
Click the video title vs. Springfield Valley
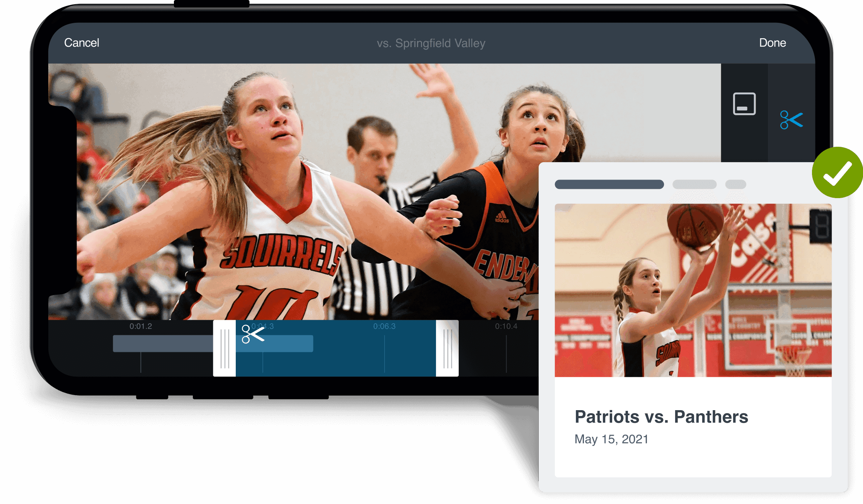pyautogui.click(x=431, y=43)
